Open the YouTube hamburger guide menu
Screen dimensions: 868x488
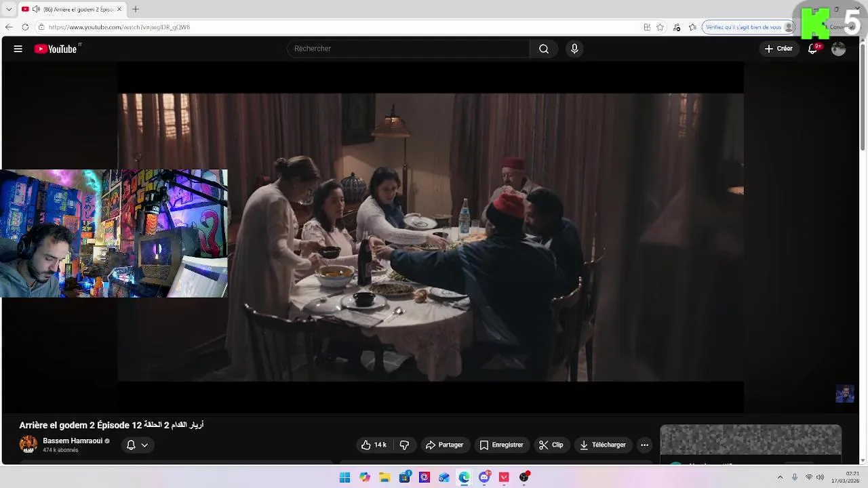click(x=18, y=49)
